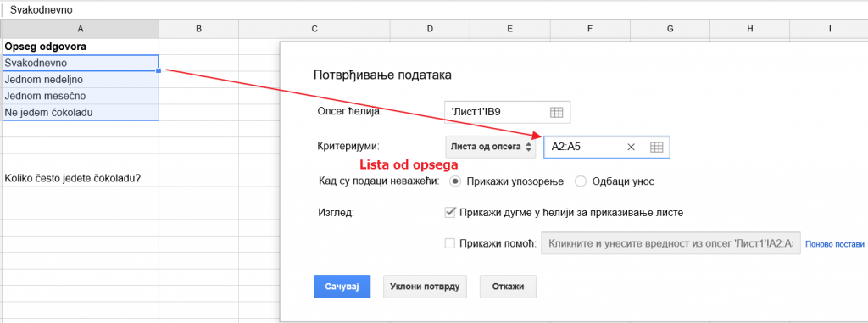Open range picker grid icon beside 'Лист1'!B9
Viewport: 868px width, 323px height.
556,113
